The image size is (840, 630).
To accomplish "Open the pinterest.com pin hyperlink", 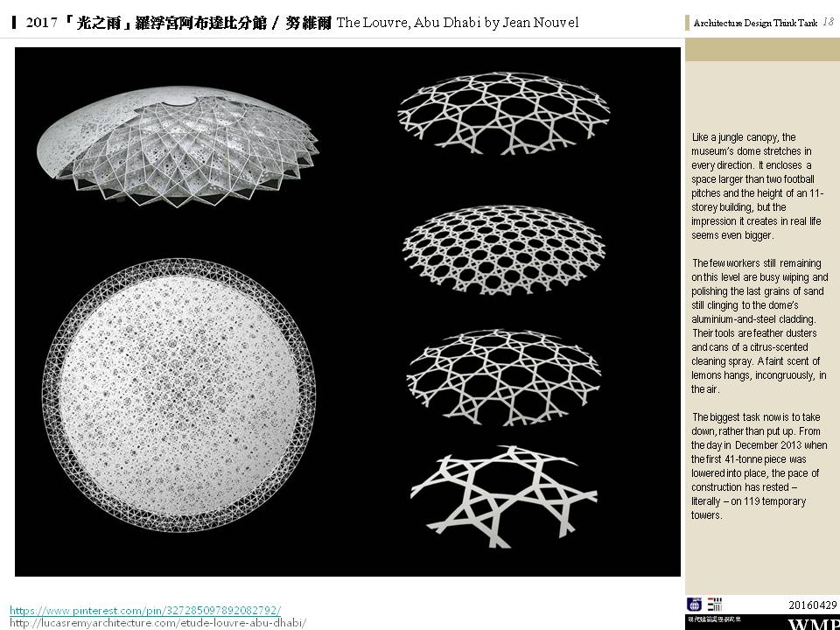I will pyautogui.click(x=145, y=610).
